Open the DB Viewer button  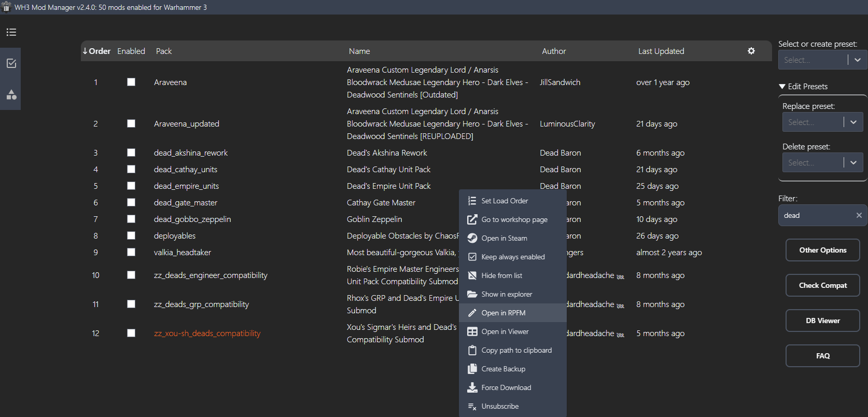[822, 321]
